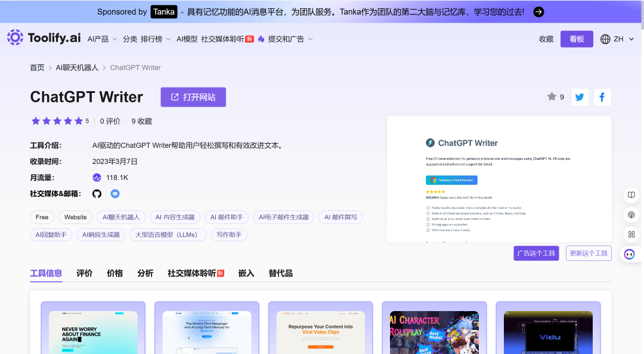Expand the 提交和广告 dropdown
The image size is (644, 354).
[x=290, y=39]
